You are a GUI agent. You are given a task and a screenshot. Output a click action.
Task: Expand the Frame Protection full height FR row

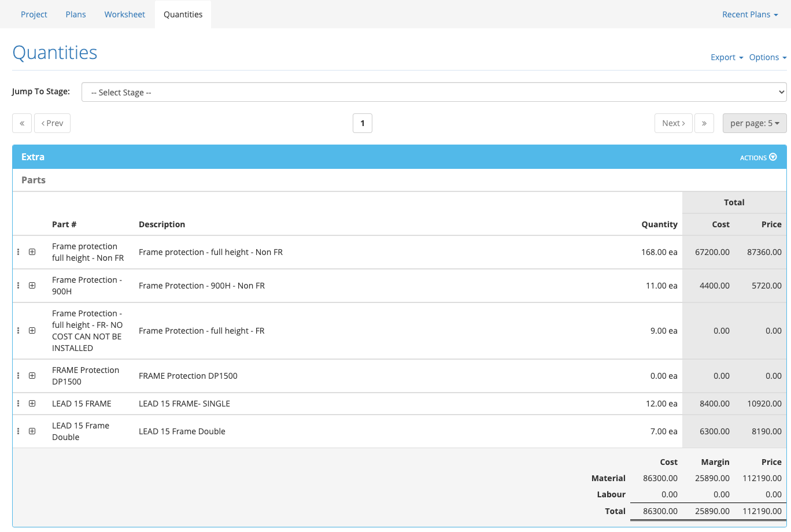tap(32, 331)
